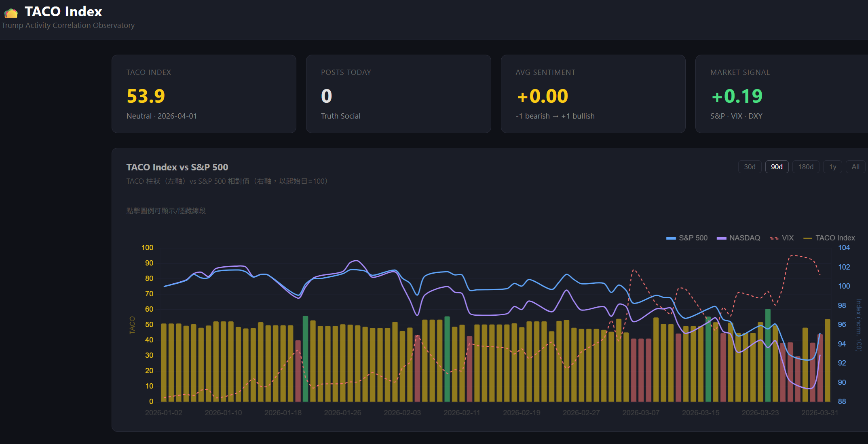868x444 pixels.
Task: Toggle S&P 500 legend line
Action: pos(693,238)
